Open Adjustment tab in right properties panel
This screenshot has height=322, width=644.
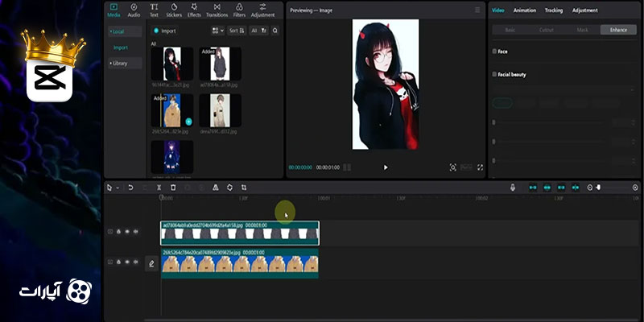click(x=585, y=10)
